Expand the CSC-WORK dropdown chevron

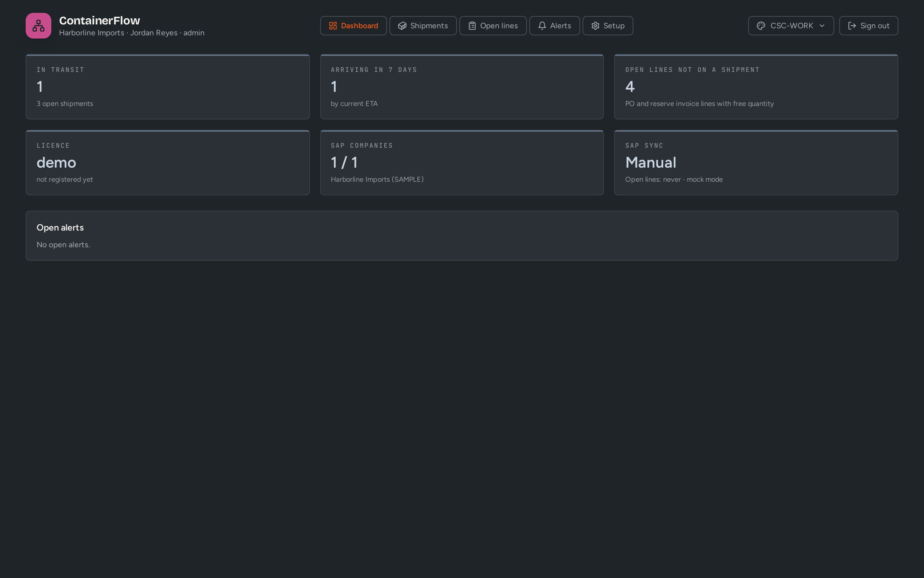[x=822, y=26]
